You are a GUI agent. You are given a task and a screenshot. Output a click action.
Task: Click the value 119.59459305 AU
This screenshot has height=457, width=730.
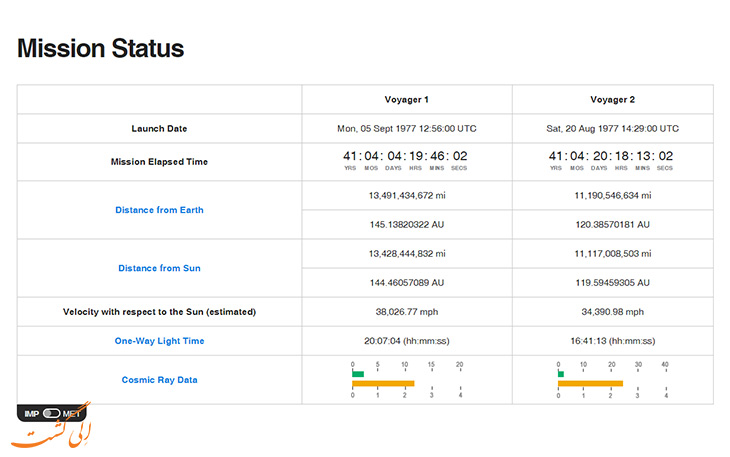coord(613,282)
